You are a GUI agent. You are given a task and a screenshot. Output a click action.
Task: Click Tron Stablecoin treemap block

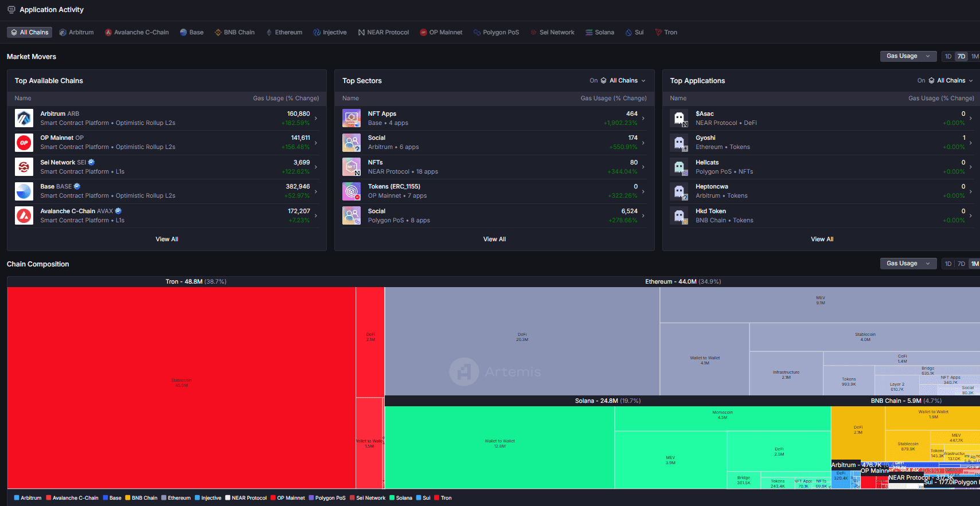pyautogui.click(x=181, y=387)
